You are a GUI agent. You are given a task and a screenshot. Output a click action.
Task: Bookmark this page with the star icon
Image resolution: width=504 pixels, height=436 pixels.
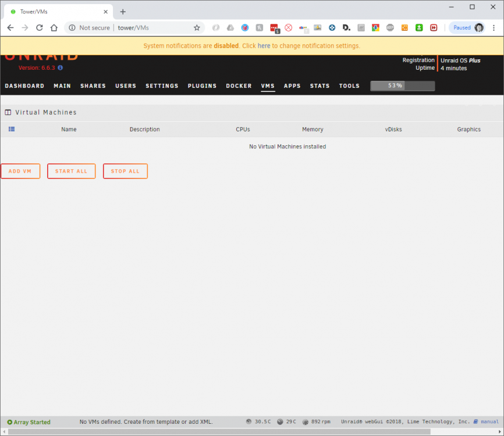pyautogui.click(x=197, y=27)
